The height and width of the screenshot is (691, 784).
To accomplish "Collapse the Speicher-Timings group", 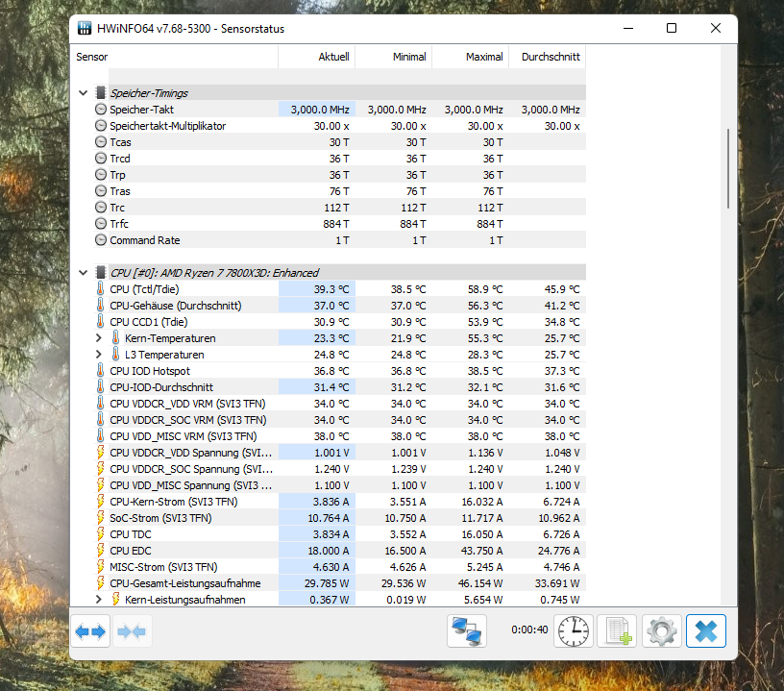I will pos(83,93).
